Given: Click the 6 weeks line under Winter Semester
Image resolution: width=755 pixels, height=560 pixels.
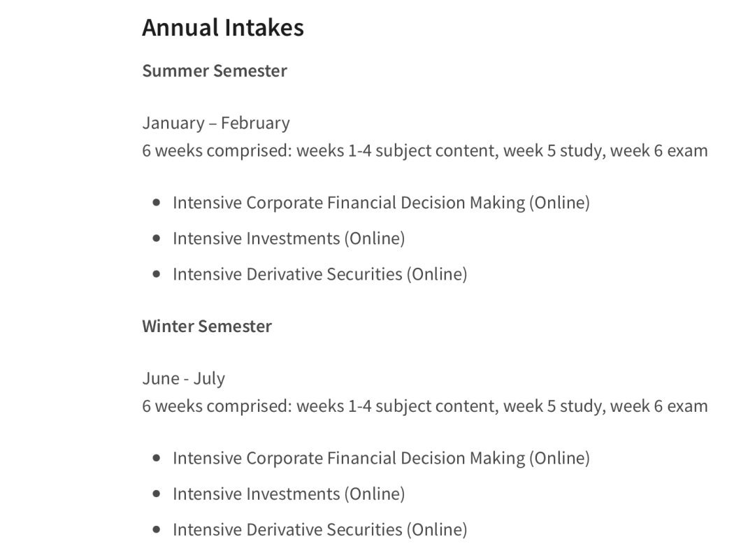Looking at the screenshot, I should (424, 406).
